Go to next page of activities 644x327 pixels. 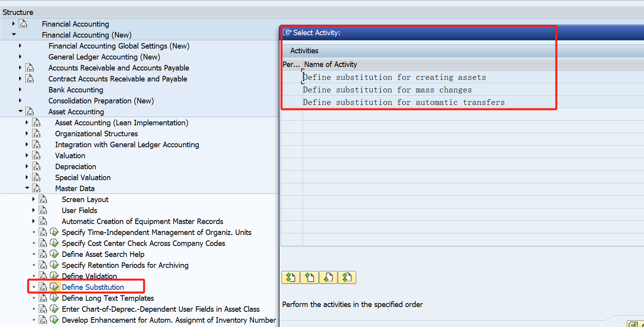click(x=328, y=277)
